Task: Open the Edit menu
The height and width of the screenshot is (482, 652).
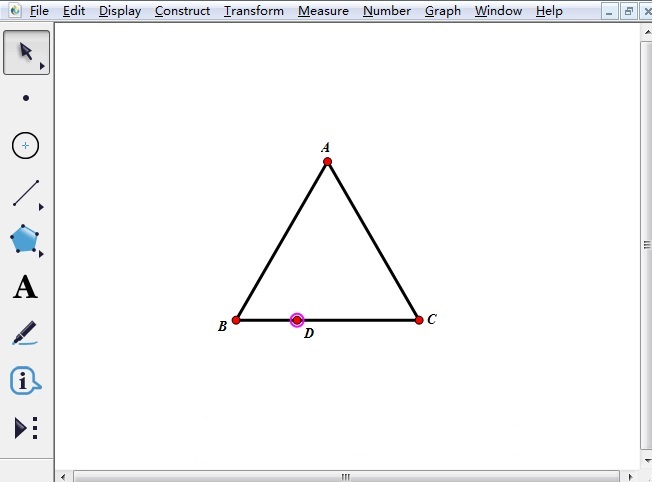Action: (x=74, y=11)
